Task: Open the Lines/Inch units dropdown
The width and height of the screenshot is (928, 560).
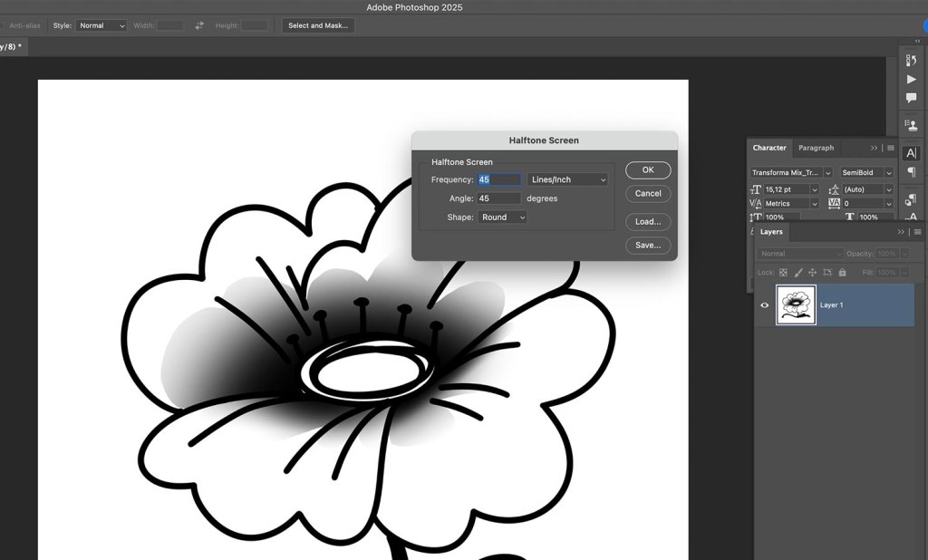Action: [x=568, y=179]
